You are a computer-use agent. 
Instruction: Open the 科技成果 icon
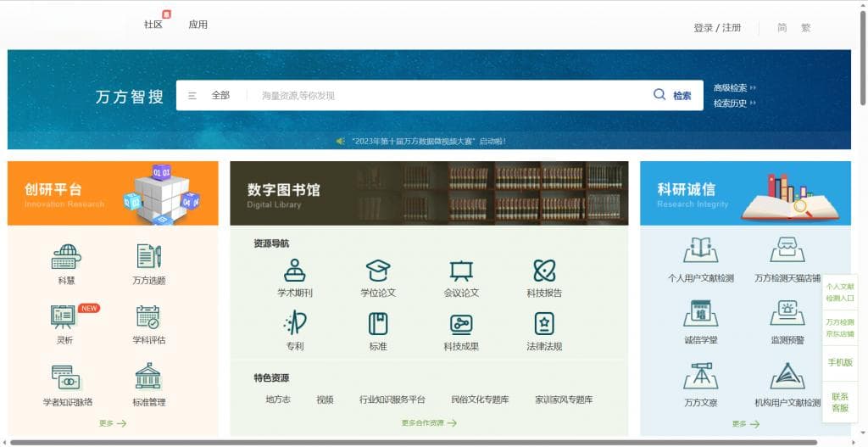[x=461, y=324]
